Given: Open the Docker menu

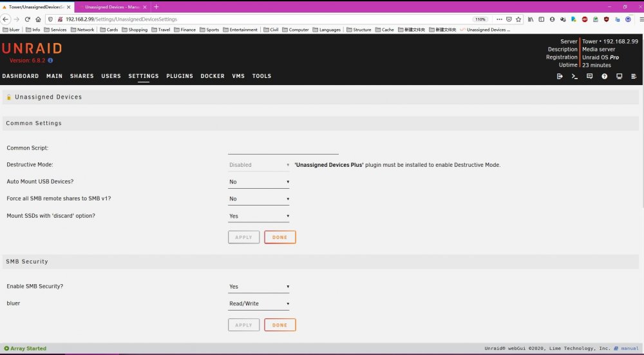Looking at the screenshot, I should click(213, 76).
